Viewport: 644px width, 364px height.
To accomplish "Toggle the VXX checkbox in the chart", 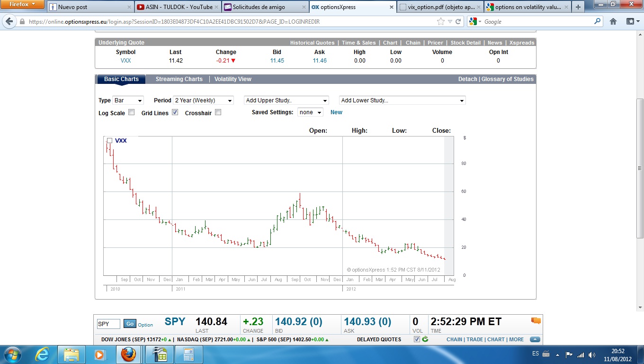I will [109, 141].
